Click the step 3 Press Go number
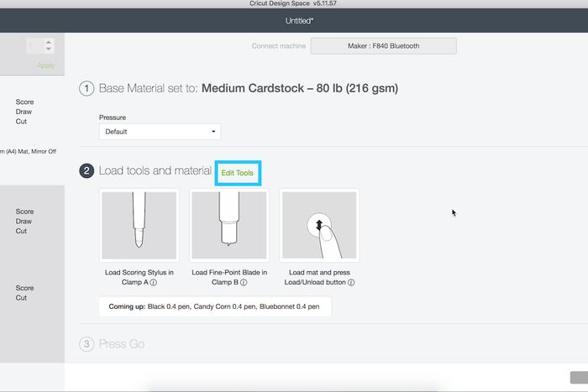The width and height of the screenshot is (588, 392). tap(87, 344)
